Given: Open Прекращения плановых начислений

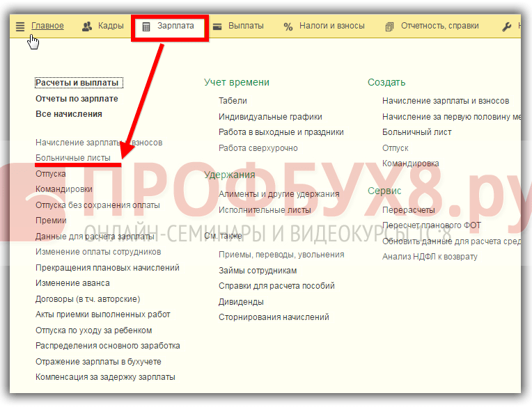Looking at the screenshot, I should (x=107, y=268).
